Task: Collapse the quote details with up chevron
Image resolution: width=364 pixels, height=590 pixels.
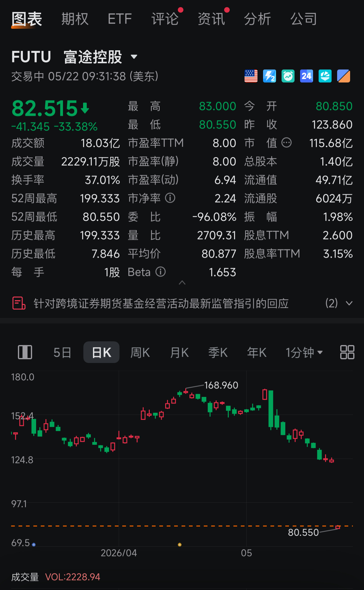Action: pos(182,283)
